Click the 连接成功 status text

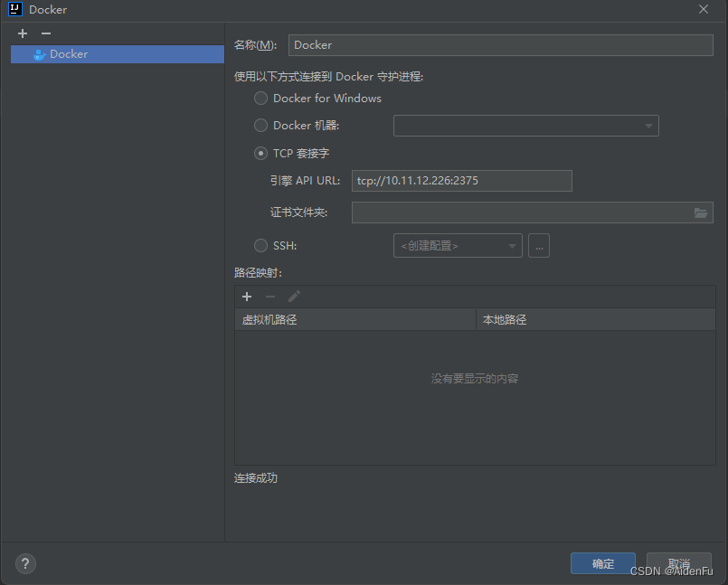pyautogui.click(x=256, y=478)
